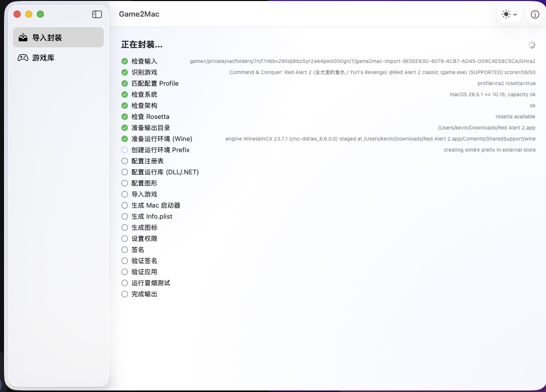
Task: Click the green zoom window button
Action: [x=40, y=14]
